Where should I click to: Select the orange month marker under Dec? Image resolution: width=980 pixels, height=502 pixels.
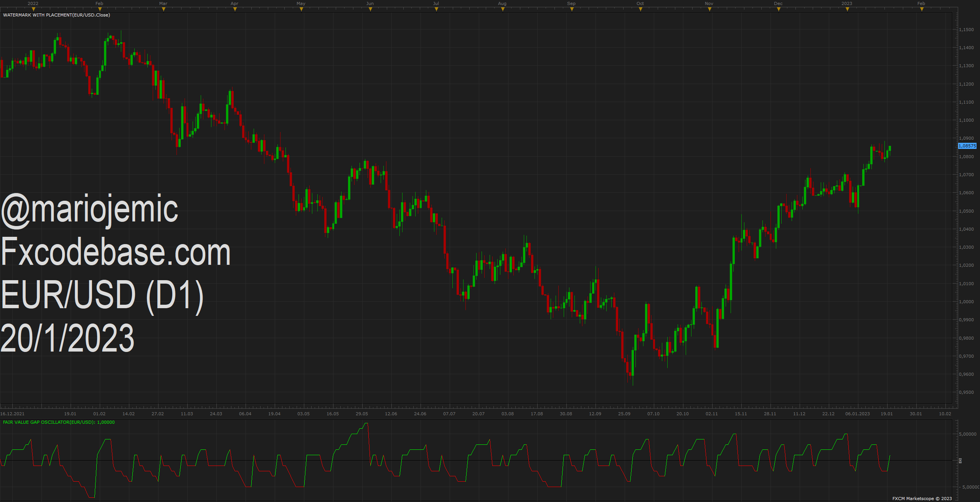[779, 9]
